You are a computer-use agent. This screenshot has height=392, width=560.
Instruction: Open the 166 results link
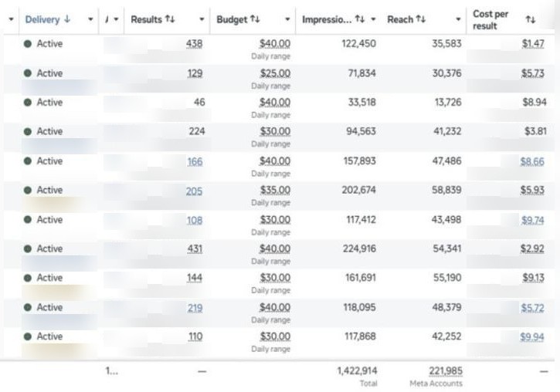195,162
